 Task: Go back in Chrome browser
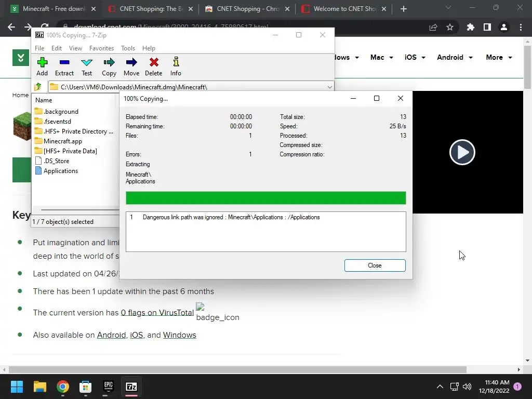(11, 27)
